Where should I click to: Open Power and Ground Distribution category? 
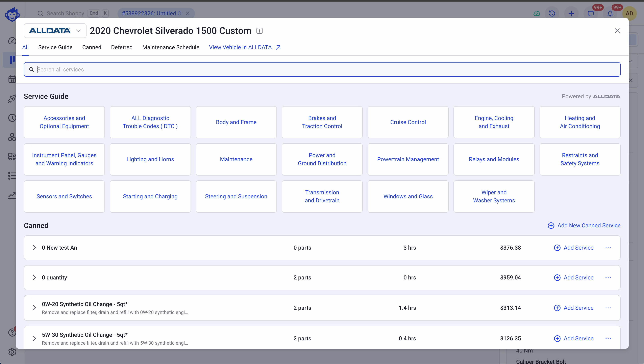322,159
